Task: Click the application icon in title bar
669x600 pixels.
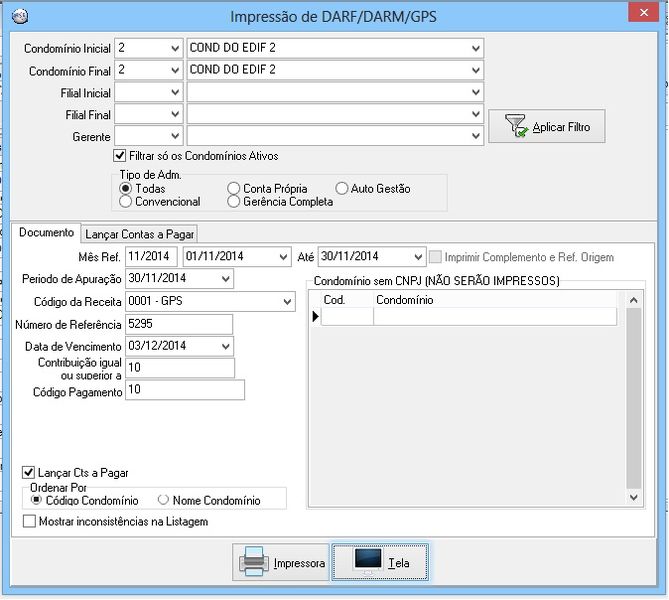Action: 20,17
